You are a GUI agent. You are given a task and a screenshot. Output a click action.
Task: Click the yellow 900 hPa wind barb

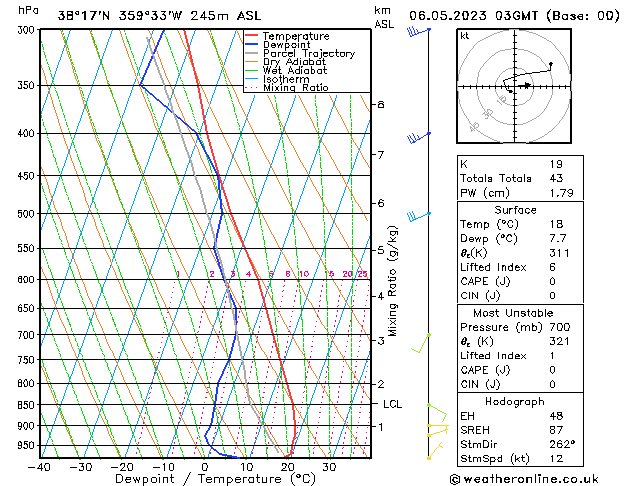(x=438, y=425)
